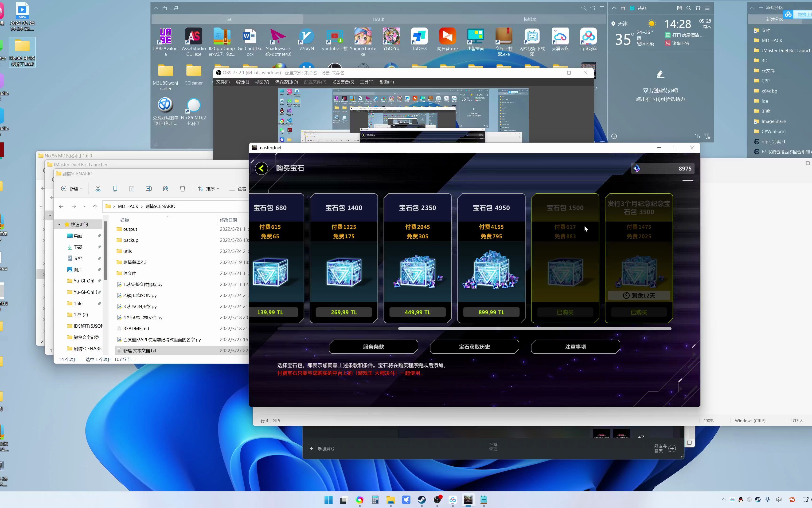Click Cut icon in Explorer toolbar
The image size is (812, 508).
click(98, 188)
